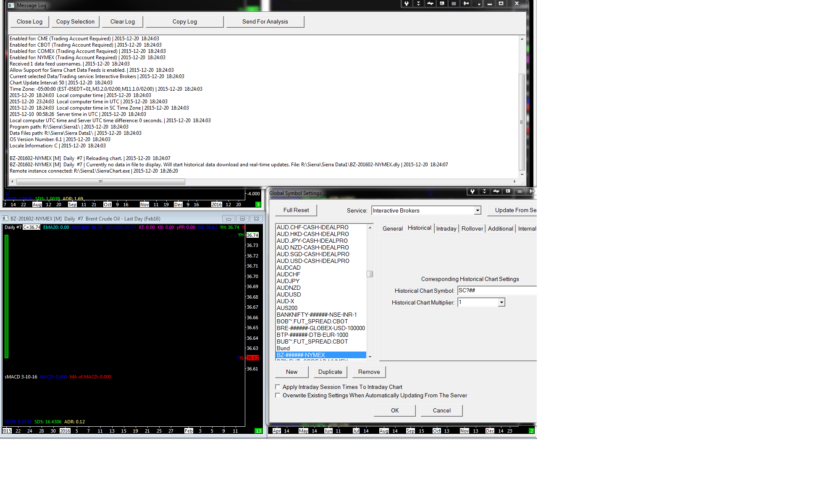Click arrow-into-window icon on Message Log titlebar
Screen dimensions: 840x504
[442, 3]
